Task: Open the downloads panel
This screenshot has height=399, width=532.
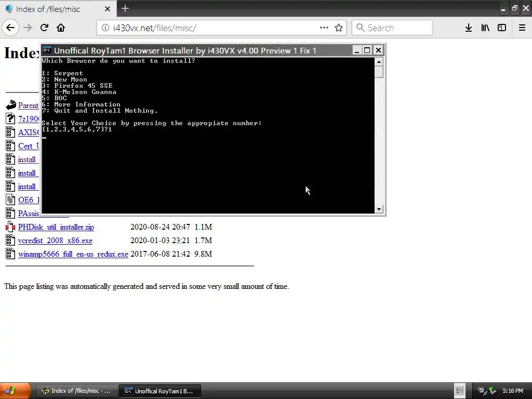Action: [469, 28]
